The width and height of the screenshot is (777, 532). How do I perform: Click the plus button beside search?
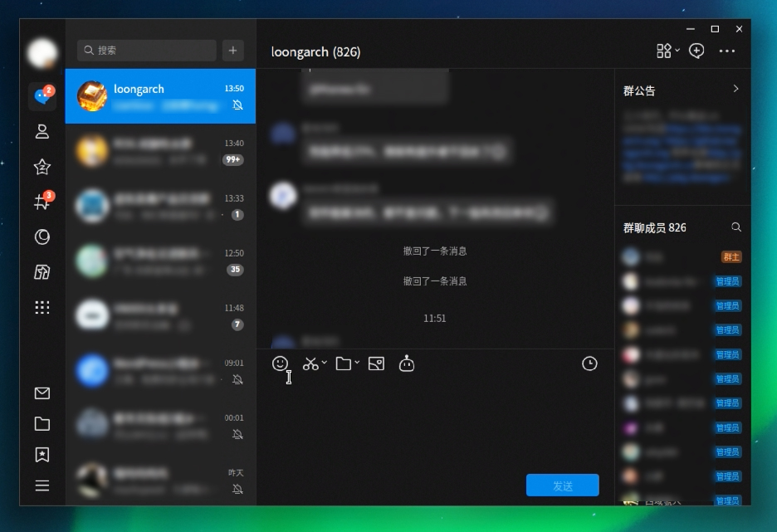click(232, 51)
